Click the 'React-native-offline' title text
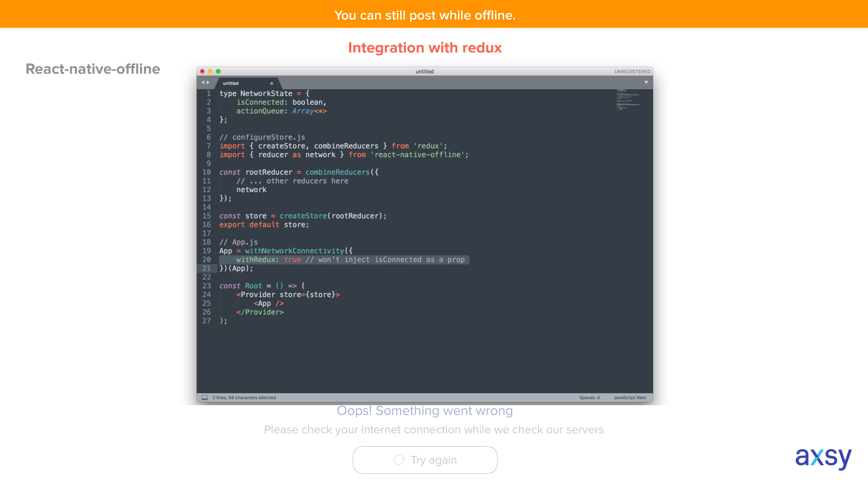 pyautogui.click(x=93, y=69)
